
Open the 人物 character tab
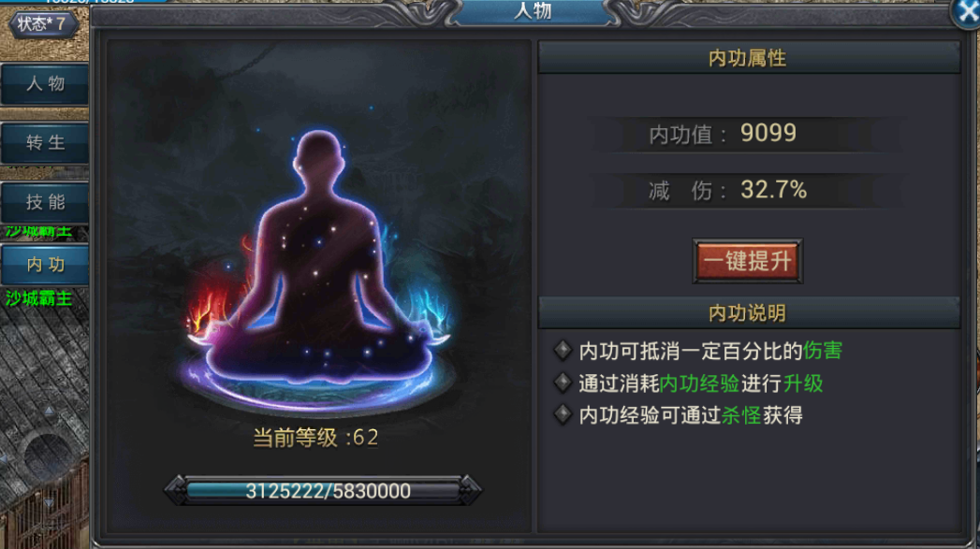45,84
